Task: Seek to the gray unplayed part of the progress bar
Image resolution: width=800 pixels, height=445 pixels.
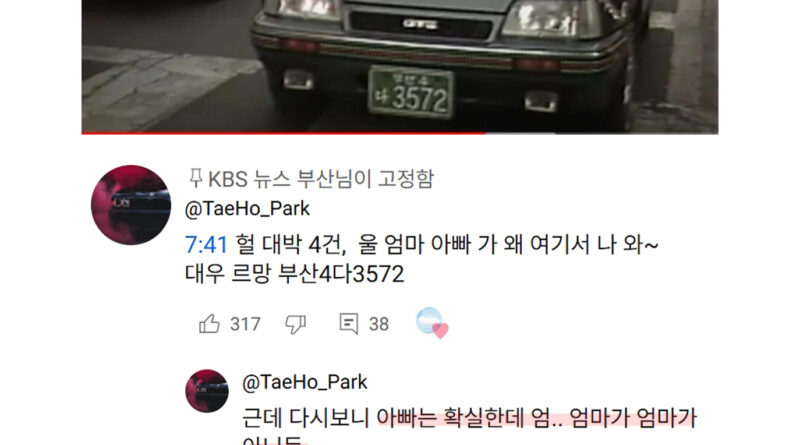Action: 602,133
